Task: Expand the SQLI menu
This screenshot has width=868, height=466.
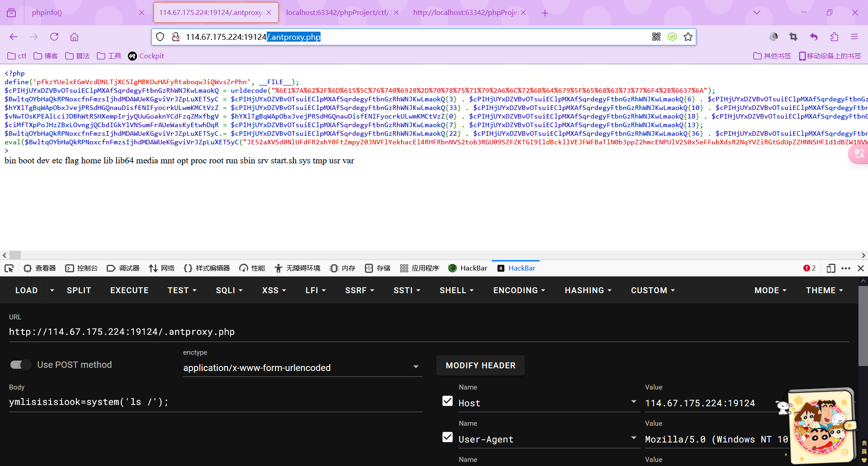Action: coord(229,290)
